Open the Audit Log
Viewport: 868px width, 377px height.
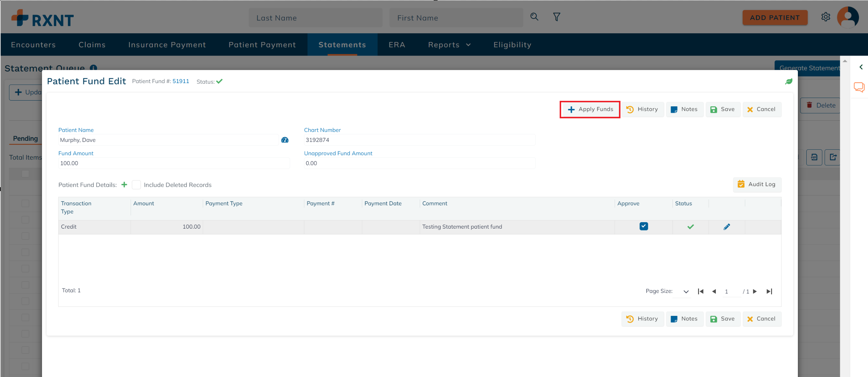click(757, 184)
